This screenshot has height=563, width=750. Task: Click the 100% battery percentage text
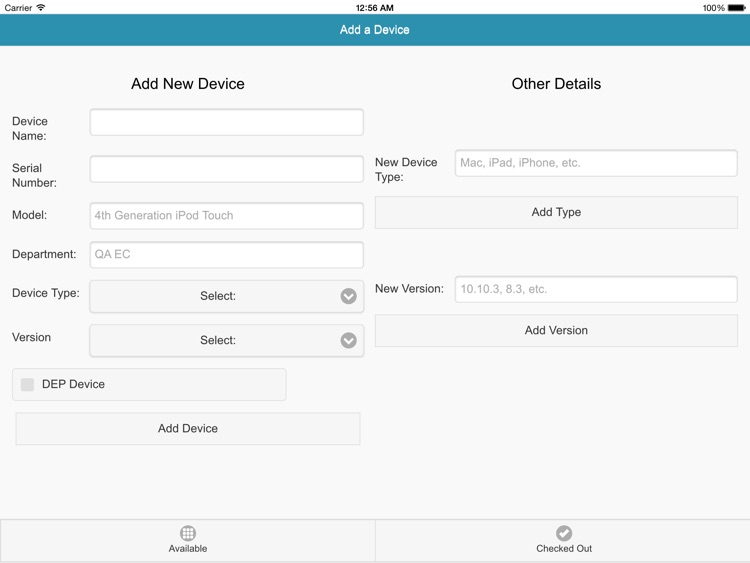713,8
